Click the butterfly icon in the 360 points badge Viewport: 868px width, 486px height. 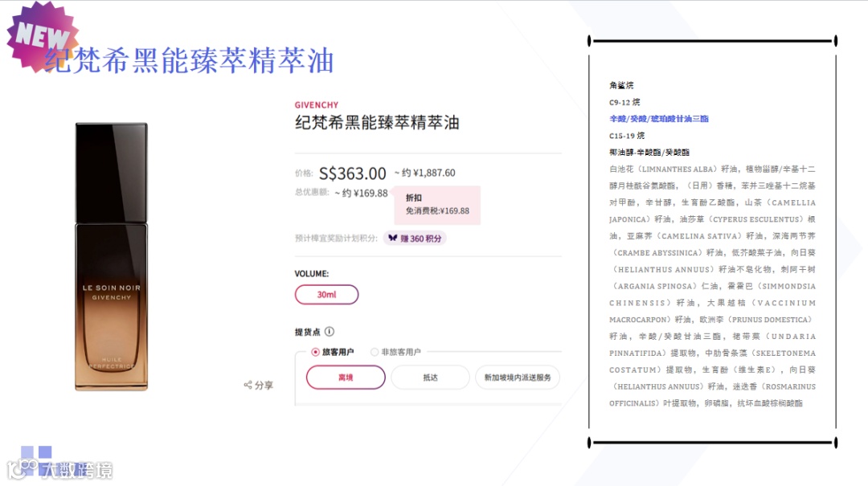point(392,238)
